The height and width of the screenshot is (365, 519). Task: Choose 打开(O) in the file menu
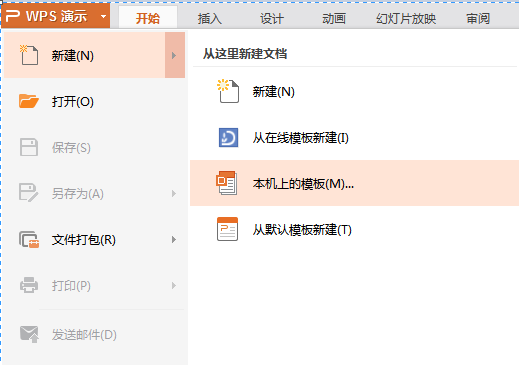point(95,101)
